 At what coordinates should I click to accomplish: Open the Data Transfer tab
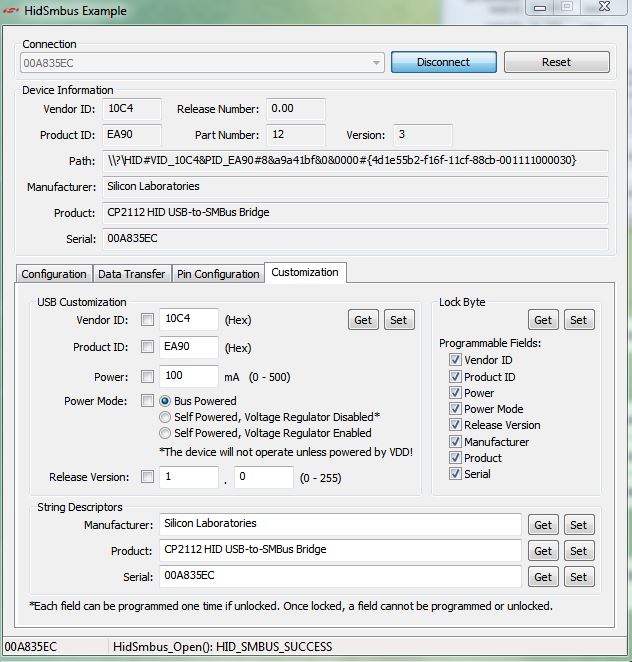click(x=131, y=274)
